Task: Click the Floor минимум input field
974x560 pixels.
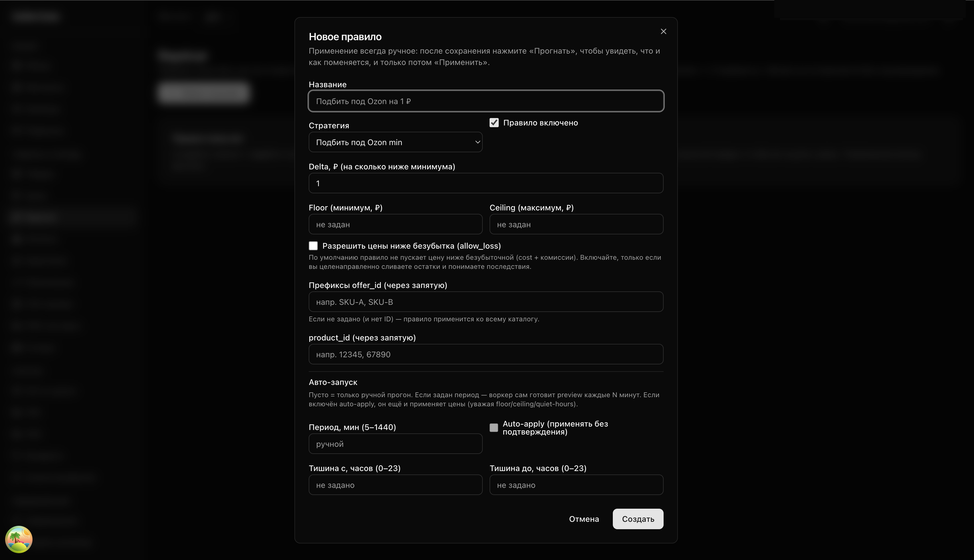Action: coord(395,224)
